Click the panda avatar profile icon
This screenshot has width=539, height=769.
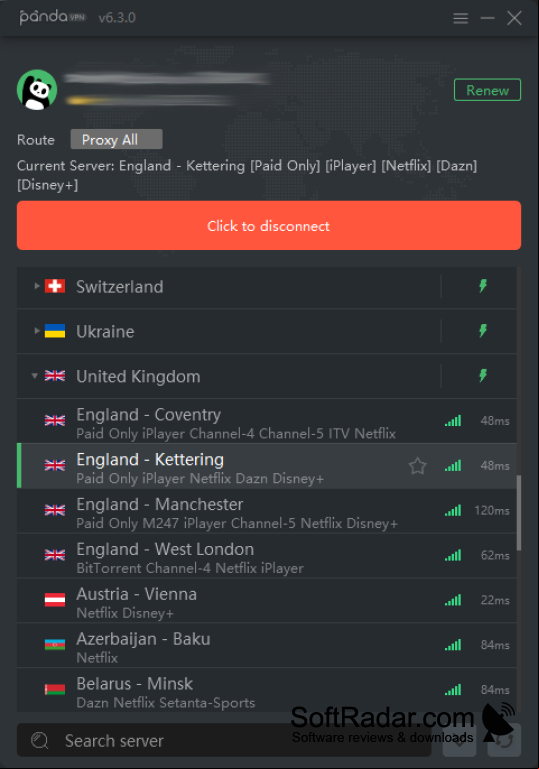pyautogui.click(x=37, y=90)
